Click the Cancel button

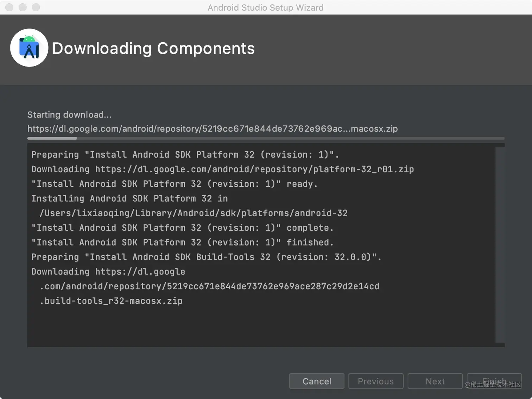(317, 381)
